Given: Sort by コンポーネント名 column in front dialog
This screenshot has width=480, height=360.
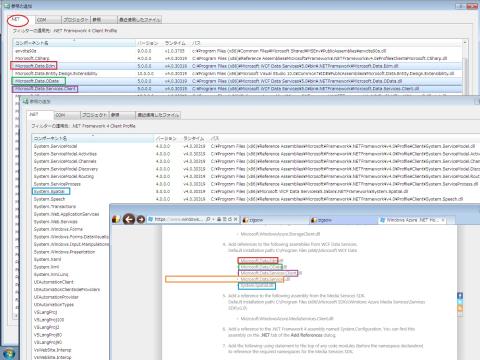Looking at the screenshot, I should point(92,138).
